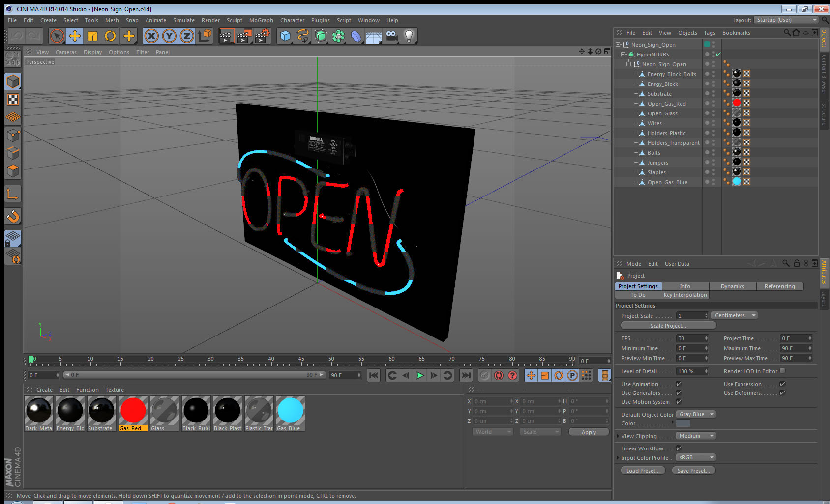The height and width of the screenshot is (504, 830).
Task: Render the active view
Action: pos(226,36)
